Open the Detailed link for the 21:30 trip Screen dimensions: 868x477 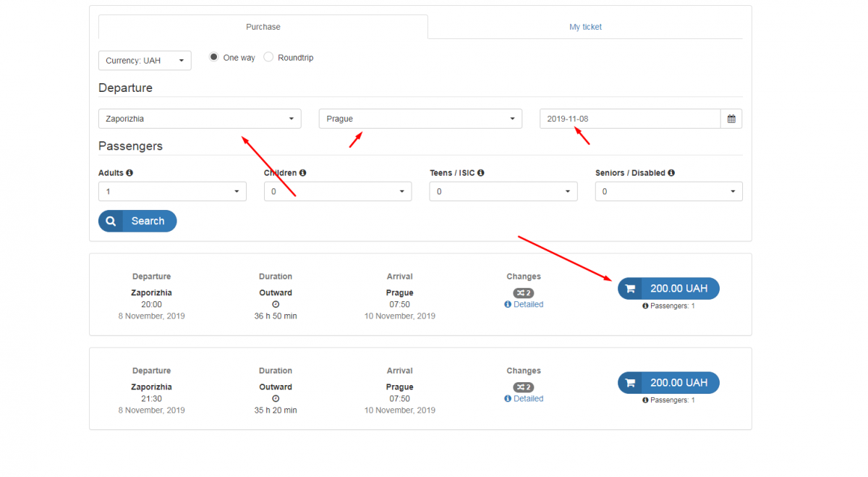[x=527, y=399]
